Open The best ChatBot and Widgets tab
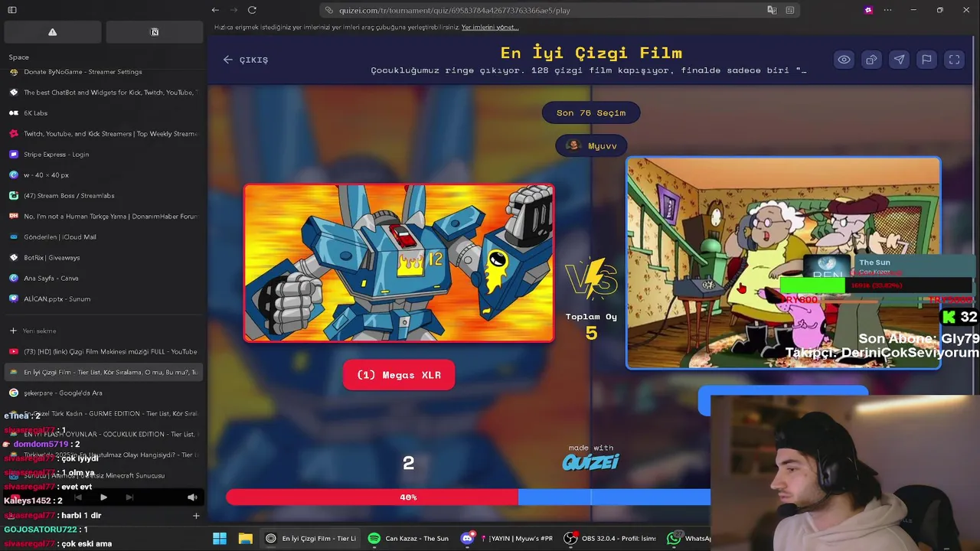The height and width of the screenshot is (551, 980). [103, 93]
